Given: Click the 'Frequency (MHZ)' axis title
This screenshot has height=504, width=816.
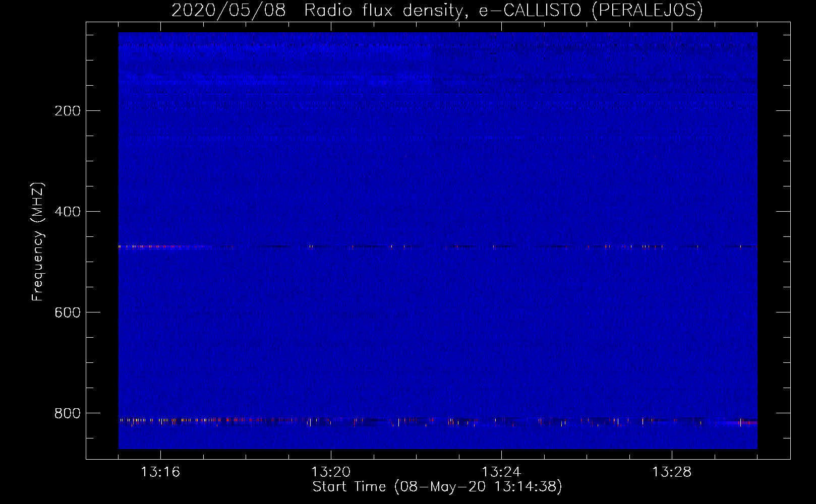Looking at the screenshot, I should tap(38, 241).
